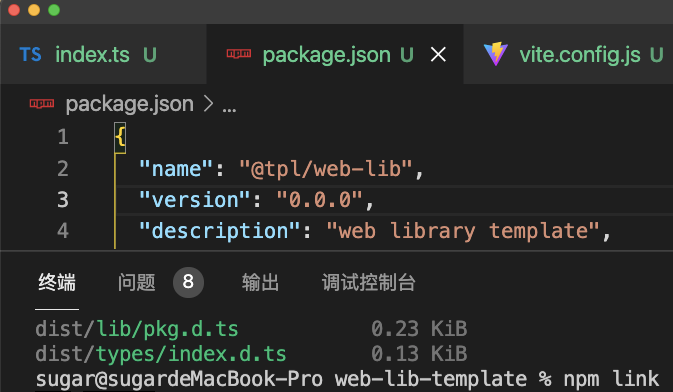This screenshot has width=673, height=392.
Task: Click the dist/types/index.d.ts path in terminal
Action: pos(161,354)
